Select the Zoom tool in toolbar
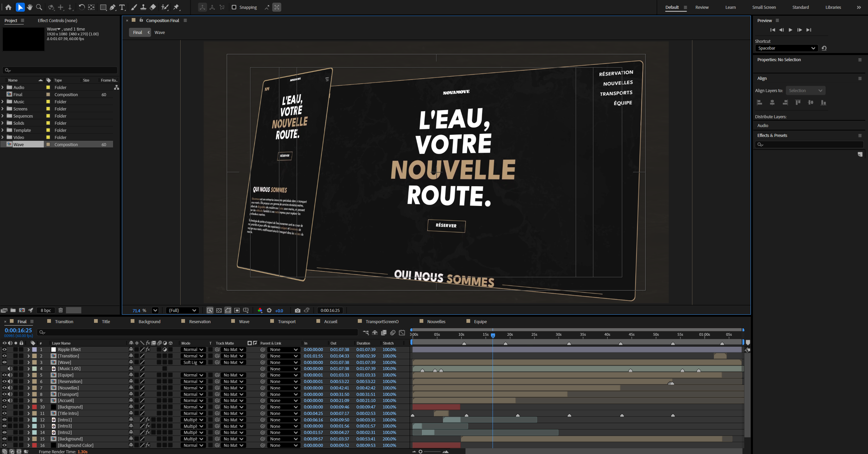The width and height of the screenshot is (868, 454). 39,7
